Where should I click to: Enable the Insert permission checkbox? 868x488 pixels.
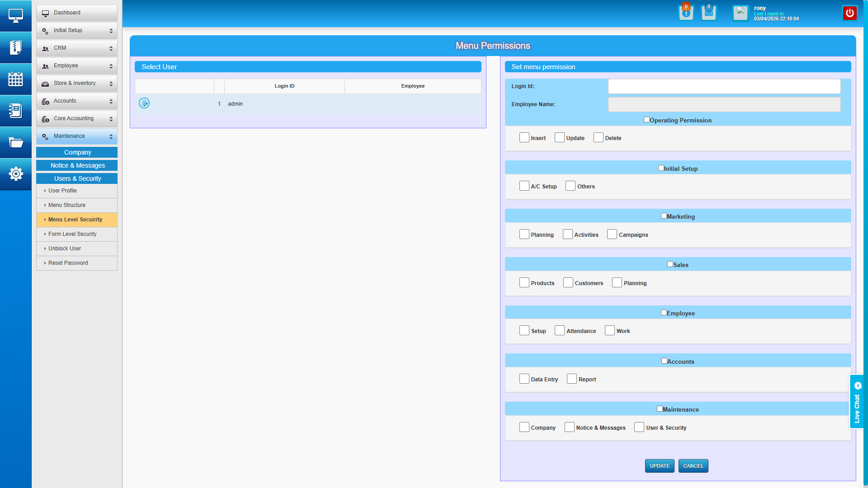click(x=524, y=138)
